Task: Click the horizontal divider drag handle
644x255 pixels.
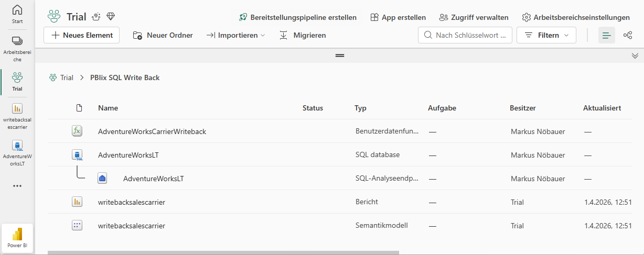Action: [340, 56]
